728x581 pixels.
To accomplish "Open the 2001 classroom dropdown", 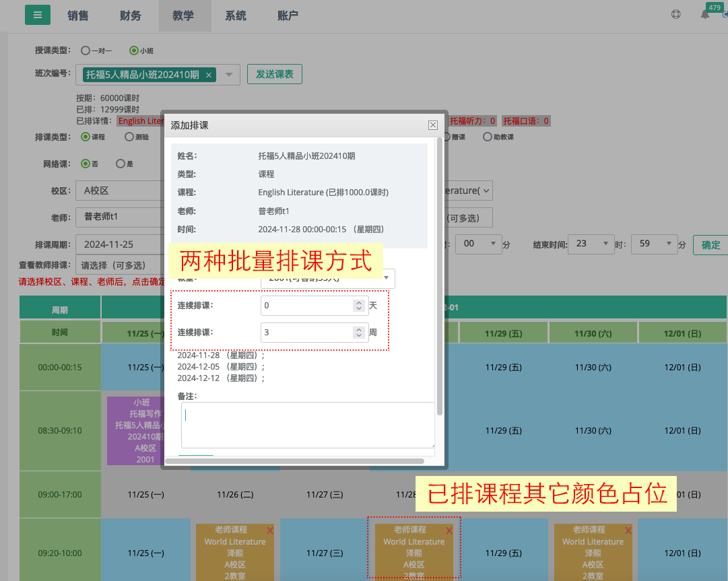I will click(x=388, y=278).
